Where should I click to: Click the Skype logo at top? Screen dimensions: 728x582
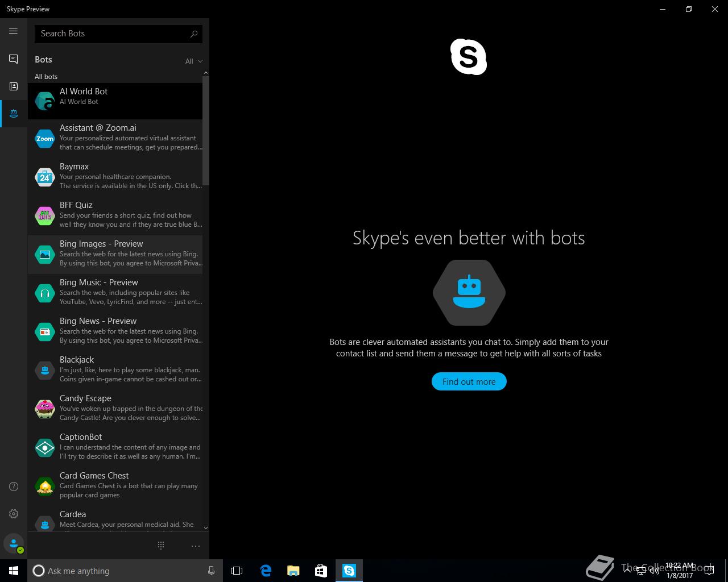coord(469,57)
